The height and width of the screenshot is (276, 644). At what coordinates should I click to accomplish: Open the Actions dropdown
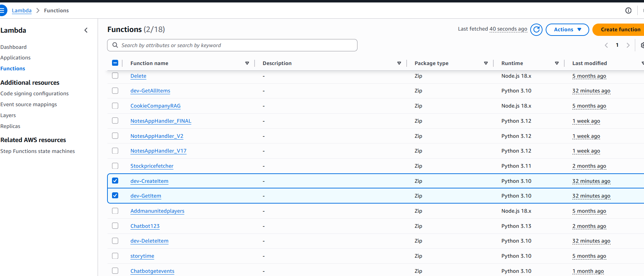(567, 30)
